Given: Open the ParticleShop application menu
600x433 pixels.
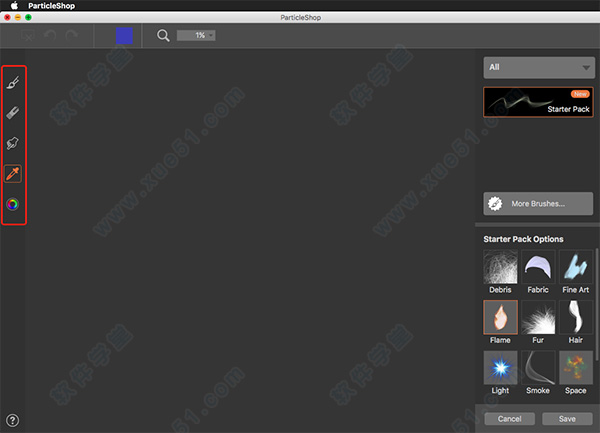Looking at the screenshot, I should point(51,5).
